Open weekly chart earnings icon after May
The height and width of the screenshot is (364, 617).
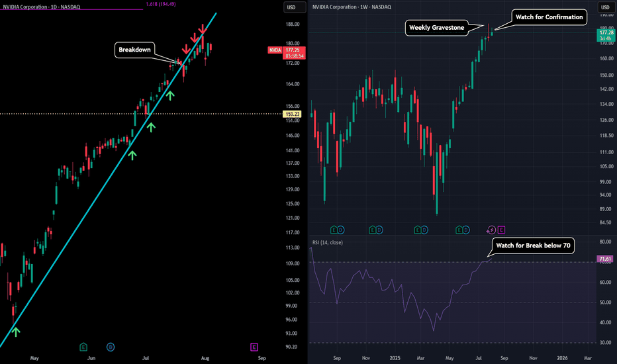click(459, 230)
